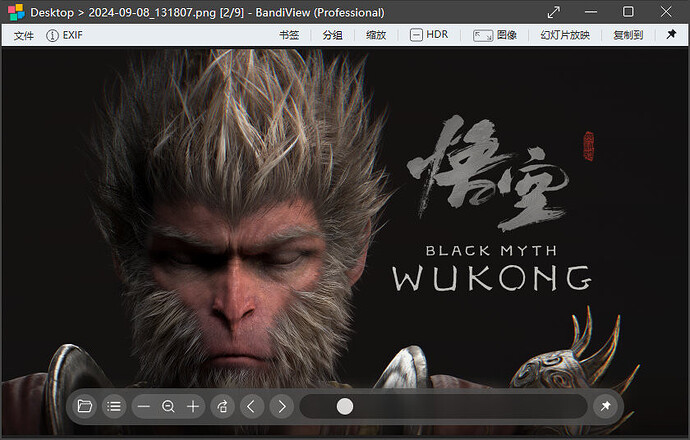Start the 幻灯片放映 slideshow
690x440 pixels.
pyautogui.click(x=565, y=34)
